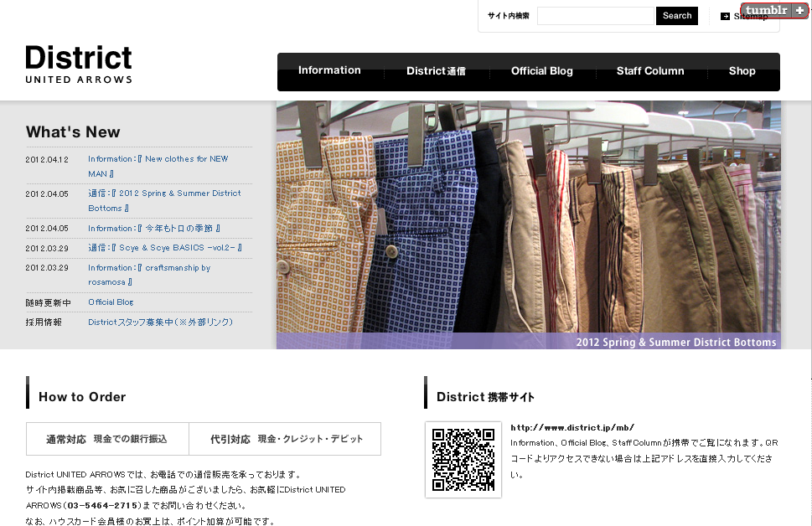Click the phone number 03-5464-2715

tap(102, 505)
